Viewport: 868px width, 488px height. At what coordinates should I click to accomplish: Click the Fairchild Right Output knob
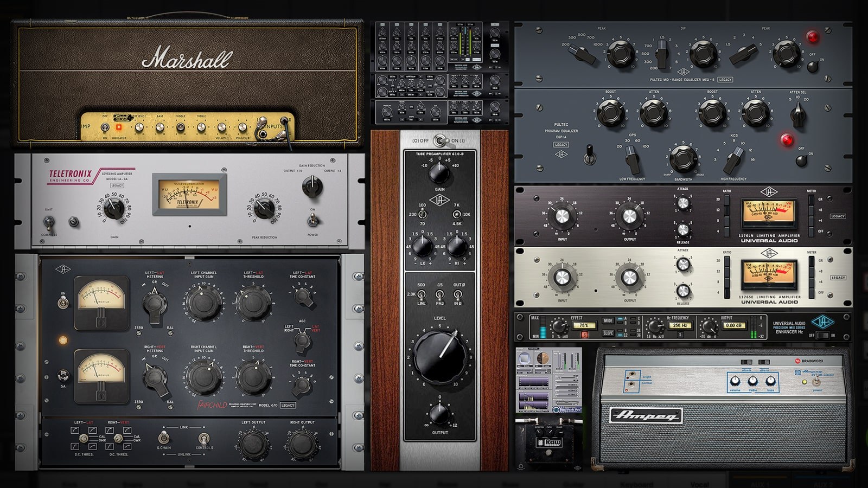point(302,444)
